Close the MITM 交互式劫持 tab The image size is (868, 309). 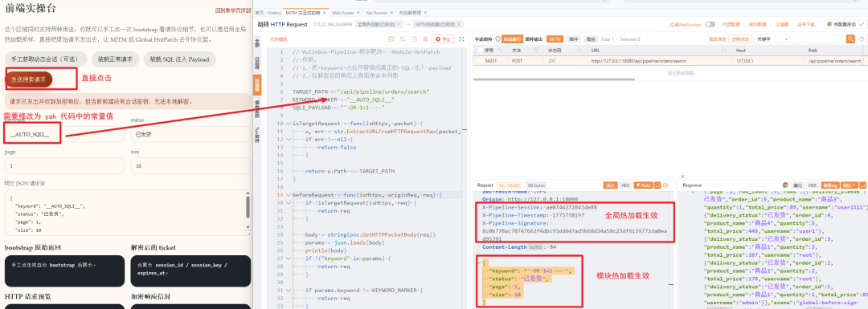point(325,13)
